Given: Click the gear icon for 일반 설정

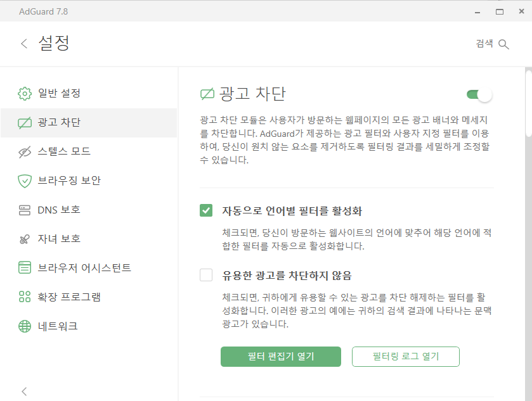Looking at the screenshot, I should [x=25, y=94].
